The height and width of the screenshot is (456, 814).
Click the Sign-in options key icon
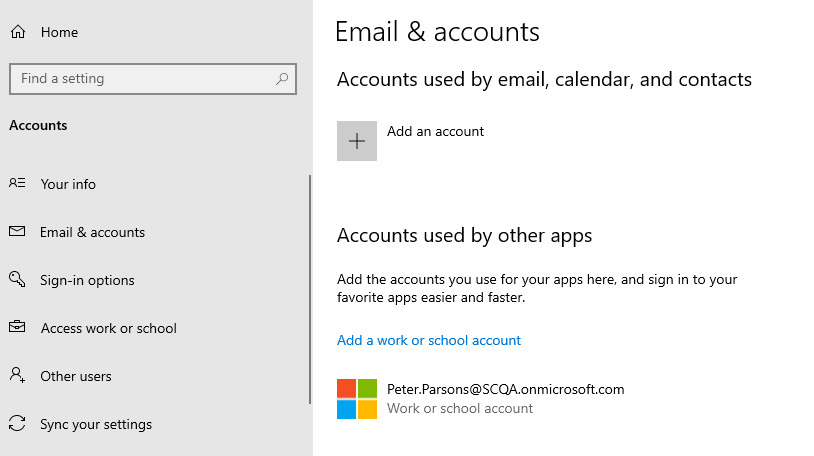(17, 279)
